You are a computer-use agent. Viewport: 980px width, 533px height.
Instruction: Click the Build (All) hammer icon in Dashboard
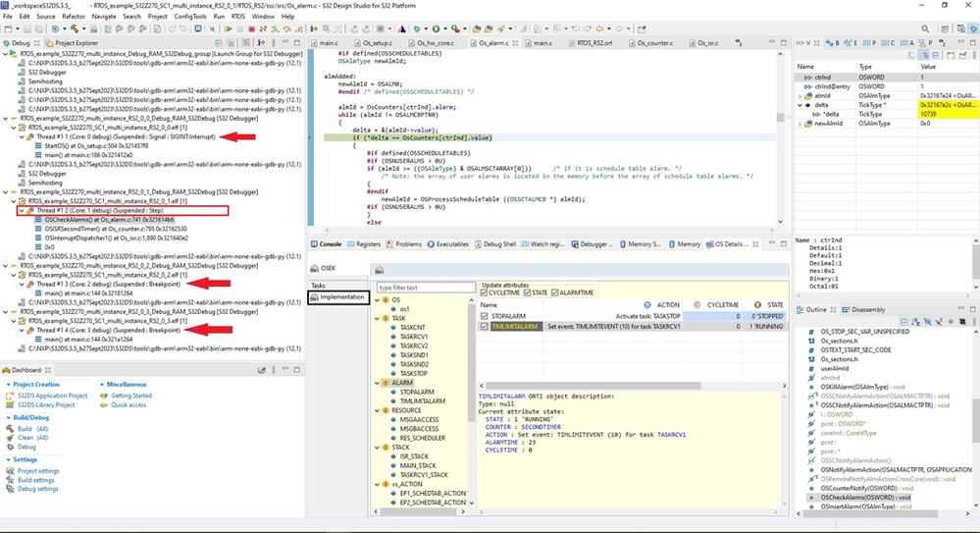12,428
